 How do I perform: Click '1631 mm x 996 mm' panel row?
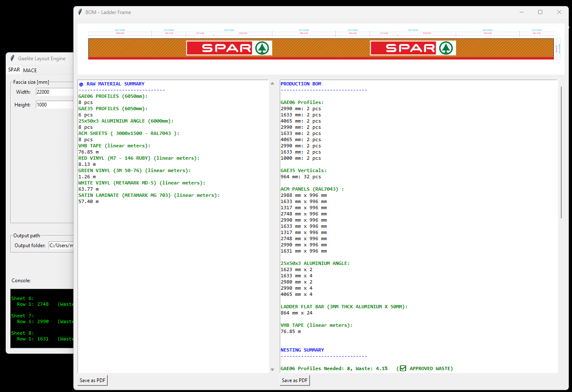pyautogui.click(x=304, y=251)
